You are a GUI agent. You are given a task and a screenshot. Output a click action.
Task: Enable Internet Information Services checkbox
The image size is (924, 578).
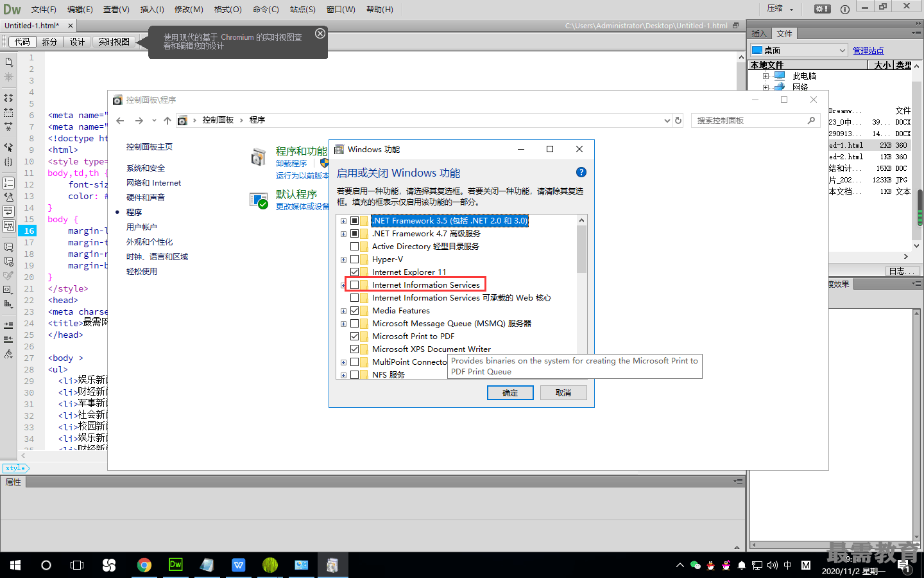click(x=354, y=285)
